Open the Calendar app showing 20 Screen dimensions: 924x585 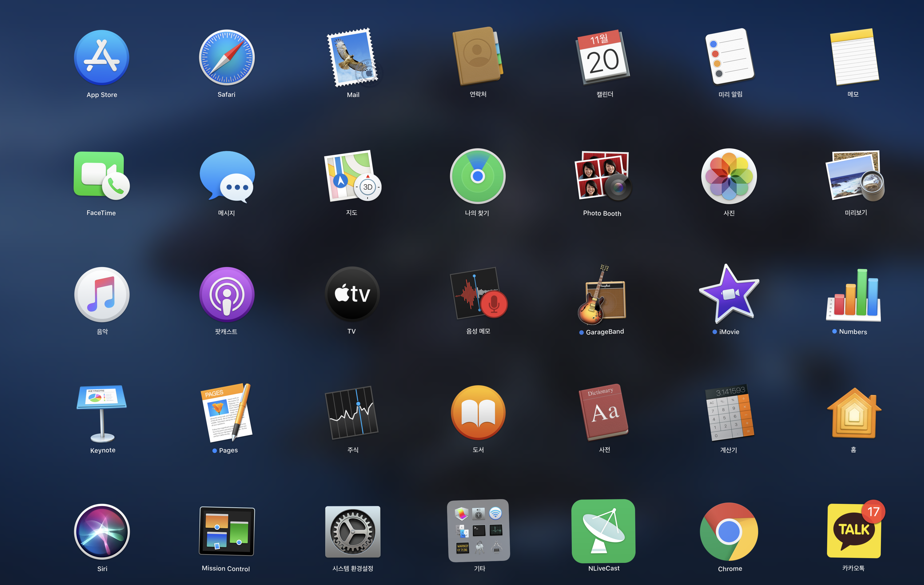coord(603,58)
